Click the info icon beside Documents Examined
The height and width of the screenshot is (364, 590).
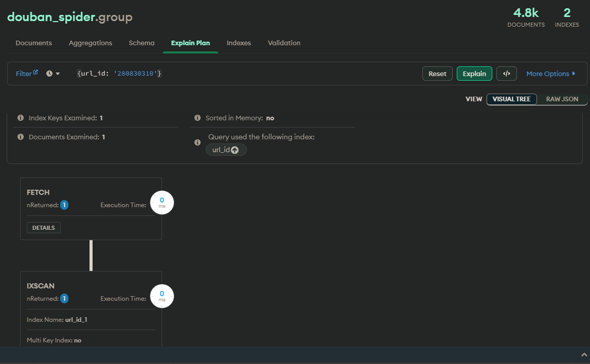tap(21, 137)
